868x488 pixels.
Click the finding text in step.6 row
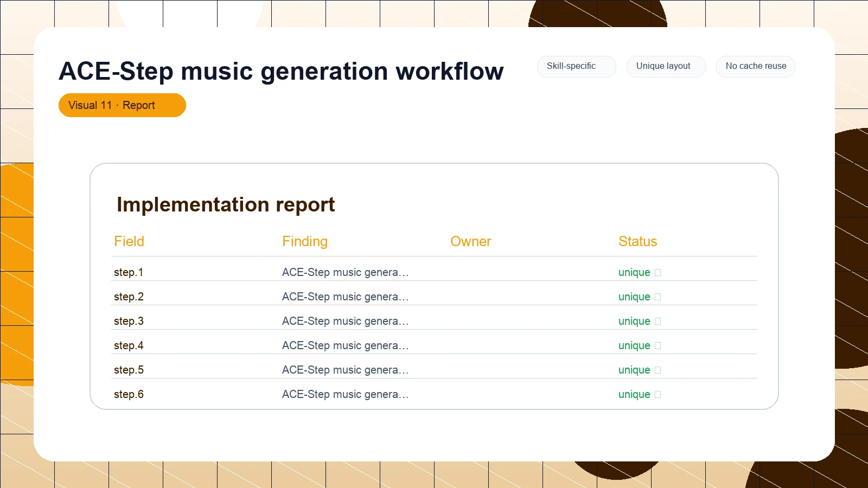(345, 394)
